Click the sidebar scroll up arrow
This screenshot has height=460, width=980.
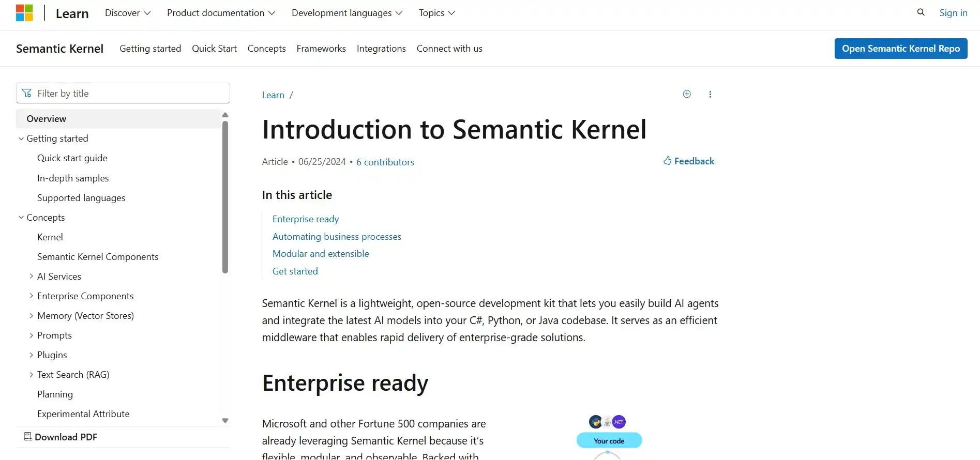click(225, 115)
